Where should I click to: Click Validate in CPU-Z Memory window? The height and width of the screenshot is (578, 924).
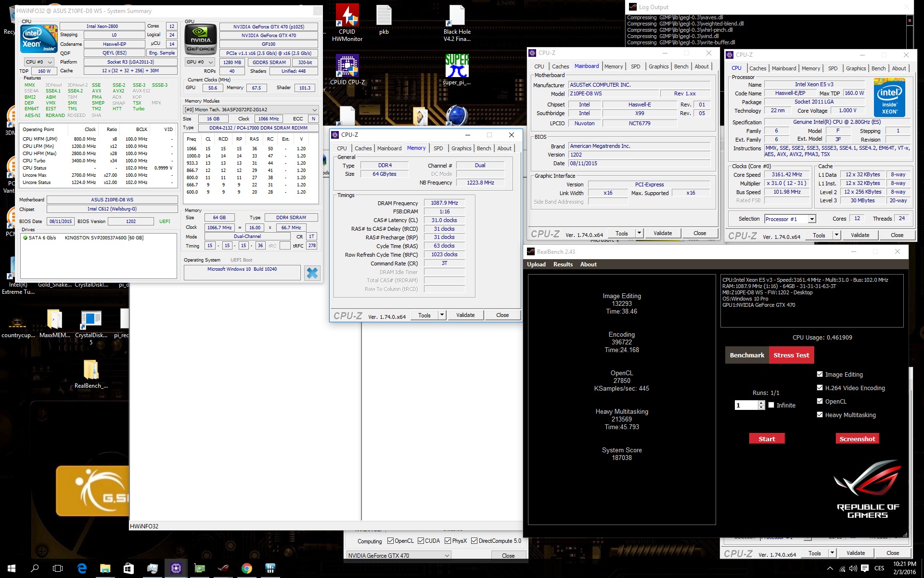tap(465, 315)
